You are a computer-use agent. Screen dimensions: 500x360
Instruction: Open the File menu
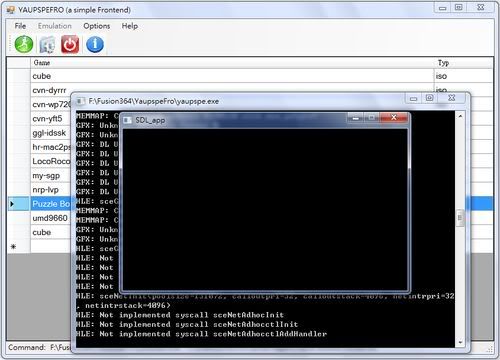(x=20, y=26)
